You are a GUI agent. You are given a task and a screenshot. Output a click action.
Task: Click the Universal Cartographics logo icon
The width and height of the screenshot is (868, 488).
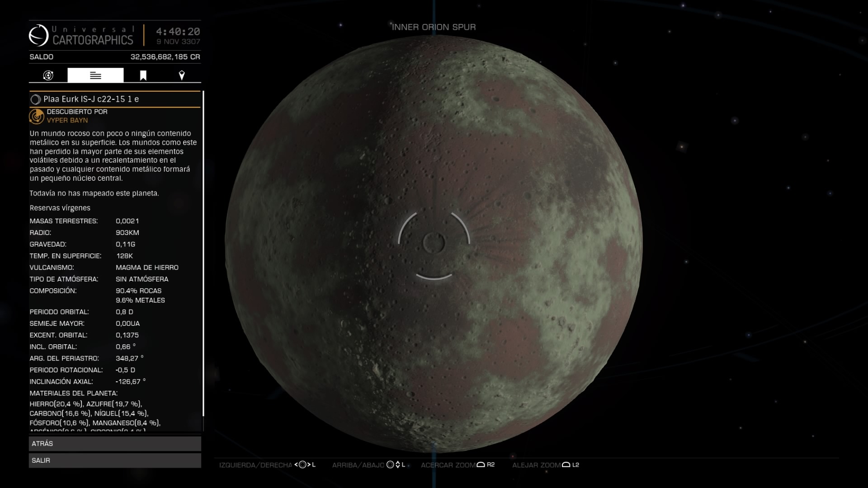coord(39,35)
